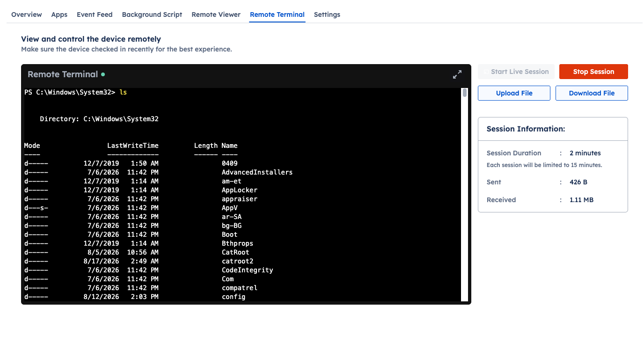
Task: Click the PowerShell prompt line with ls
Action: [x=75, y=92]
